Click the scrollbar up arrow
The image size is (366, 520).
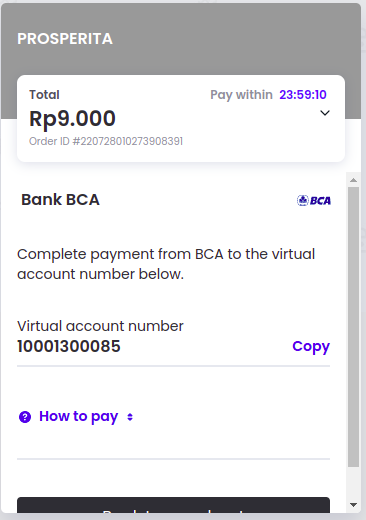(354, 180)
